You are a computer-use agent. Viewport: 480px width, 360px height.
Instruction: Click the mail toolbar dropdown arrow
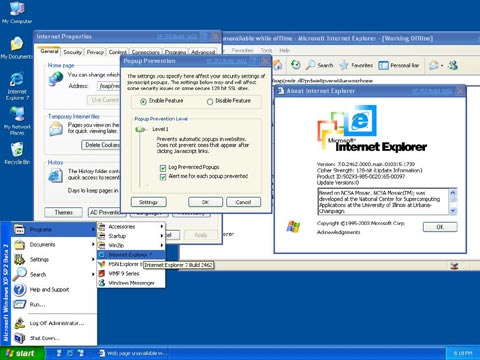442,66
